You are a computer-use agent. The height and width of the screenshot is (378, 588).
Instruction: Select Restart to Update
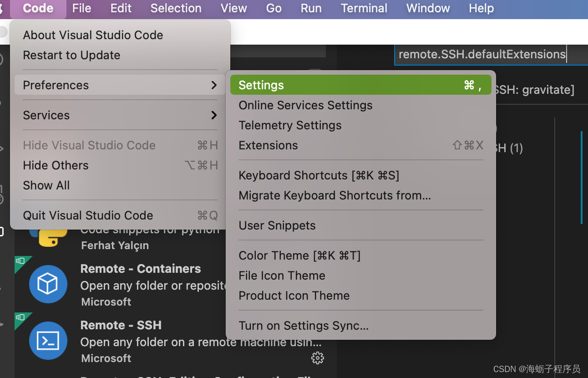[x=120, y=55]
